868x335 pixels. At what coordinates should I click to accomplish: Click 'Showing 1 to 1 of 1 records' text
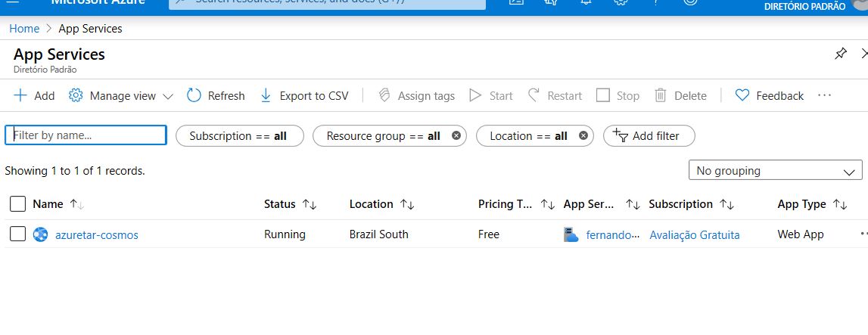pyautogui.click(x=75, y=171)
